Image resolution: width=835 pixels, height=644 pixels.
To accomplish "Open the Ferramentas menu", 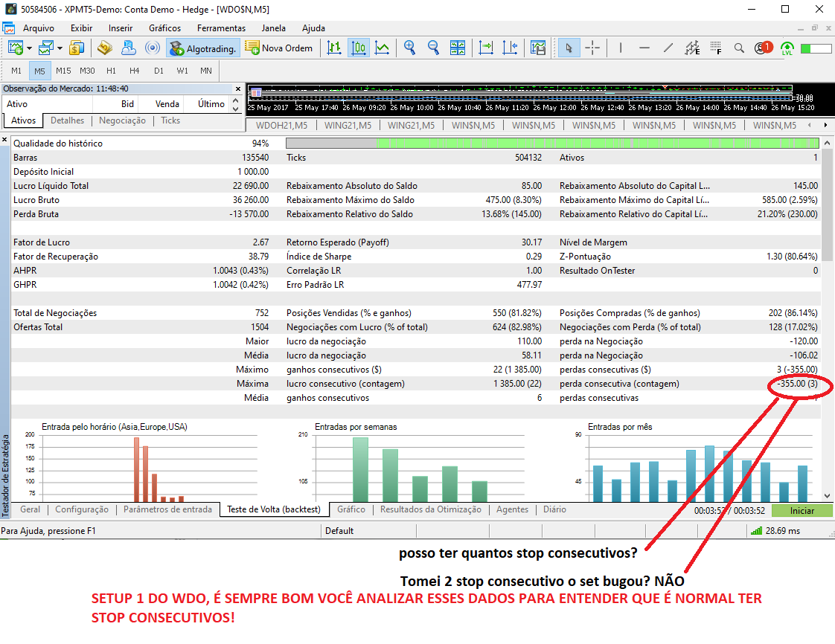I will 221,28.
